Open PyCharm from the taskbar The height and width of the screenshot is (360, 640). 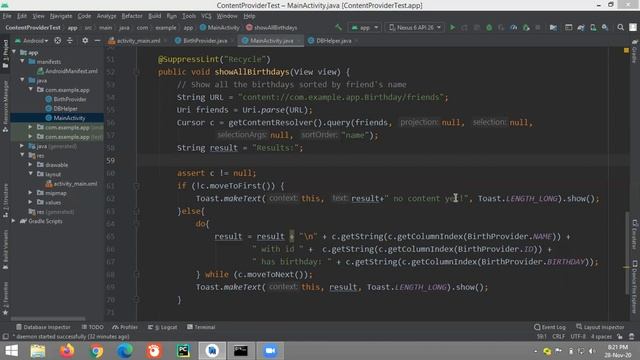pyautogui.click(x=183, y=351)
